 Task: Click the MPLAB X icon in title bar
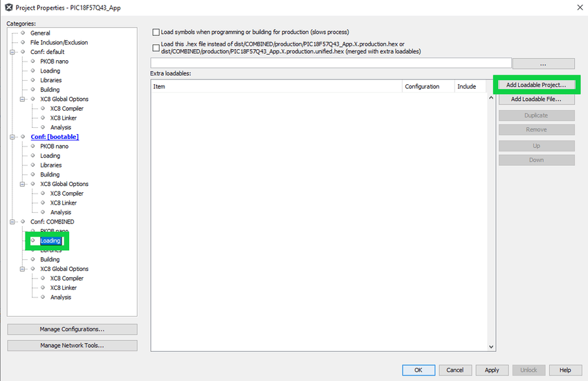[8, 7]
